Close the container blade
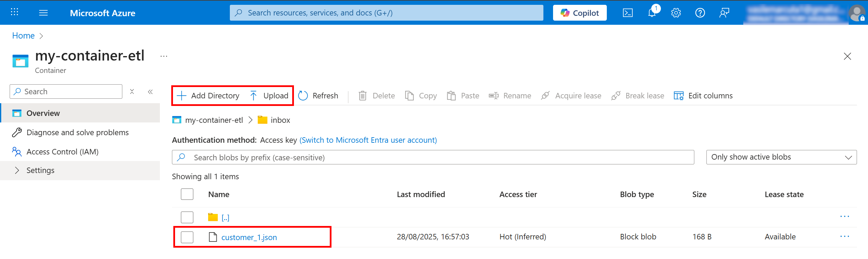This screenshot has width=868, height=259. tap(847, 56)
